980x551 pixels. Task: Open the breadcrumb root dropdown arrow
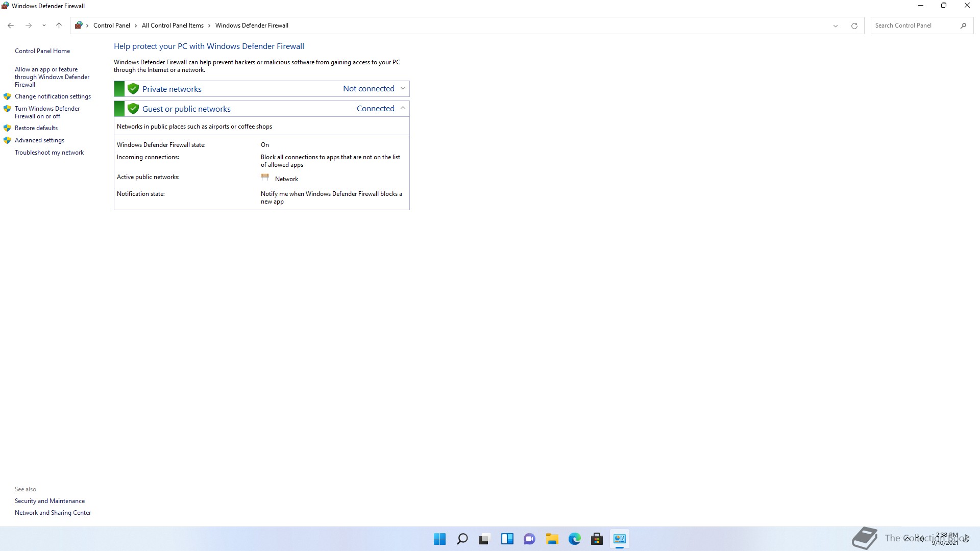(x=87, y=26)
